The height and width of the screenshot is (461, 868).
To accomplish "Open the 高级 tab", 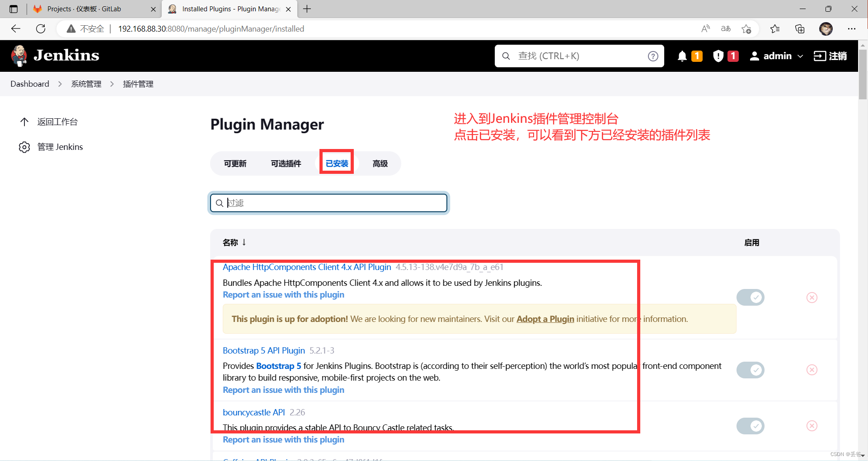I will click(x=380, y=163).
